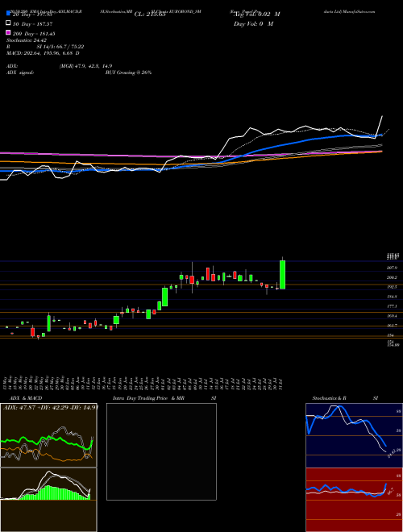Click the 'Stochastics & R' panel heading
This screenshot has width=403, height=532.
point(330,398)
